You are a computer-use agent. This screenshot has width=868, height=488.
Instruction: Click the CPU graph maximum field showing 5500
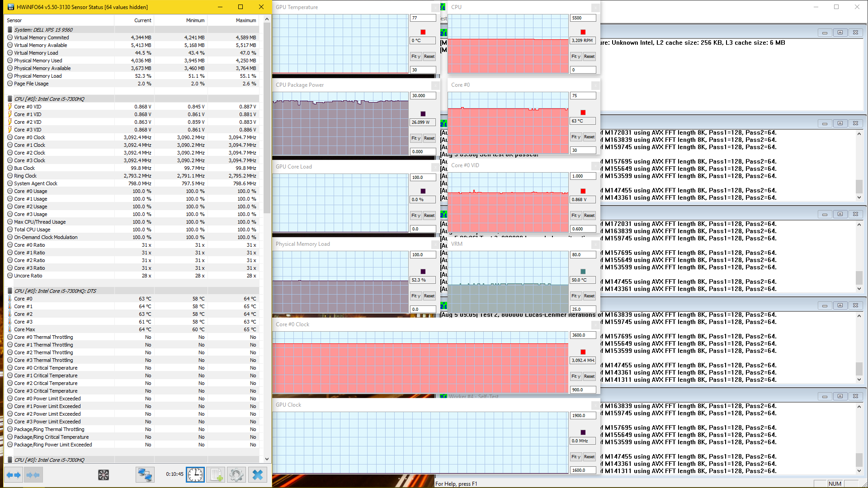tap(583, 18)
